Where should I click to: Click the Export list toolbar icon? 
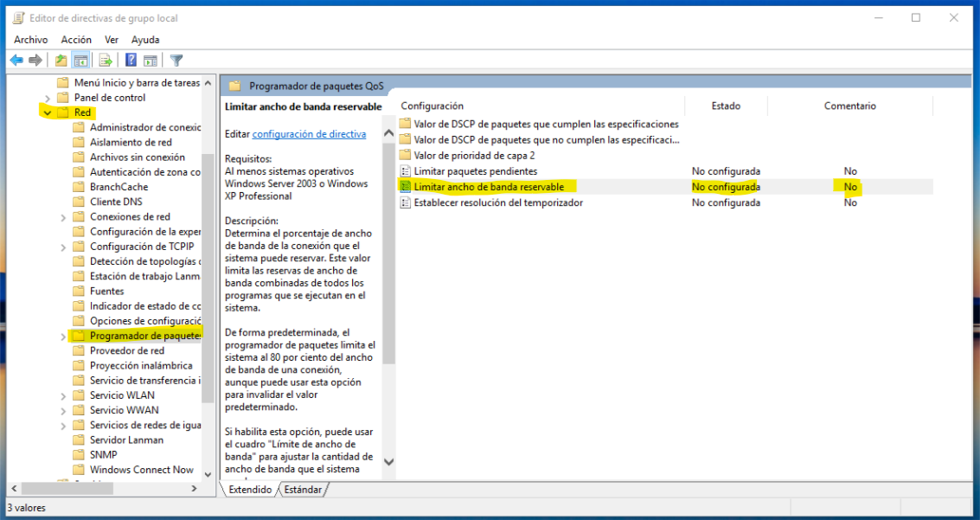click(106, 60)
